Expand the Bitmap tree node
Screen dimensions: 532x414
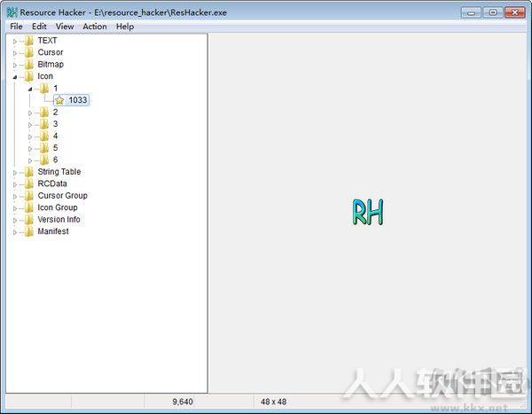point(15,65)
